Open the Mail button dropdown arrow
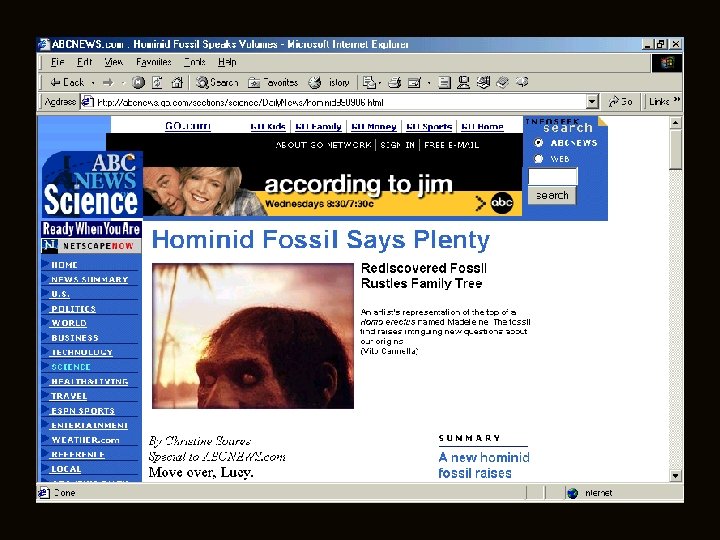The height and width of the screenshot is (540, 720). pyautogui.click(x=380, y=83)
